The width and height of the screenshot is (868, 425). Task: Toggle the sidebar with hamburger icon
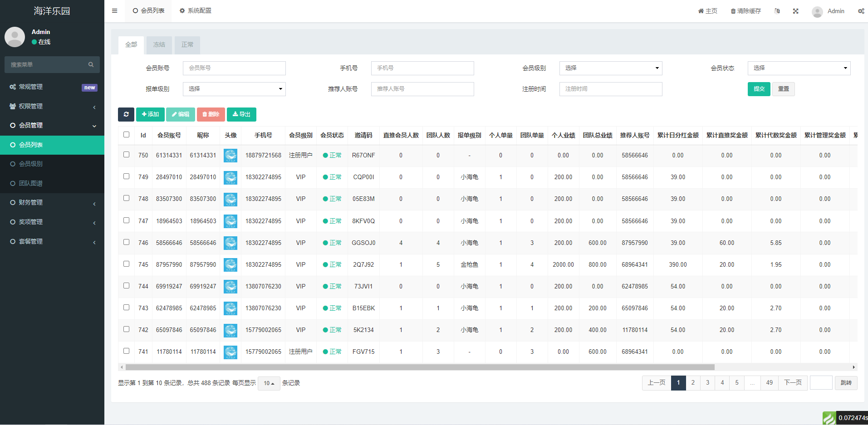(x=114, y=10)
